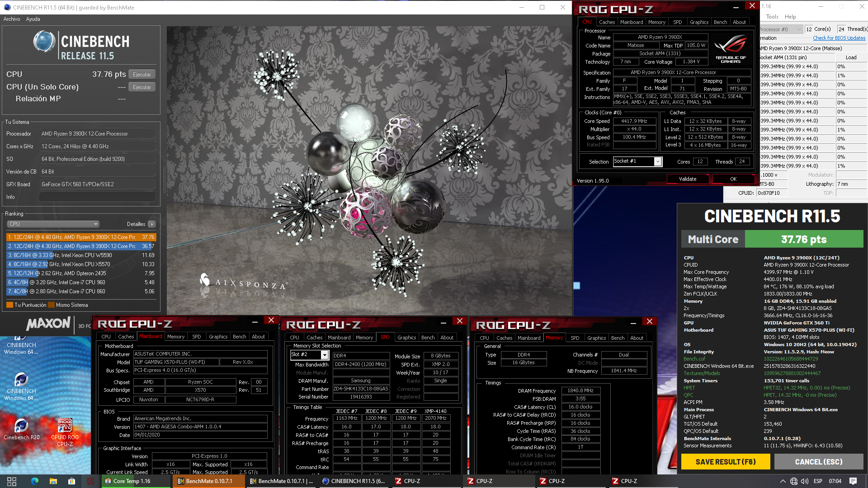This screenshot has height=488, width=868.
Task: Switch to Core Temp 1.16 taskbar item
Action: pos(136,481)
